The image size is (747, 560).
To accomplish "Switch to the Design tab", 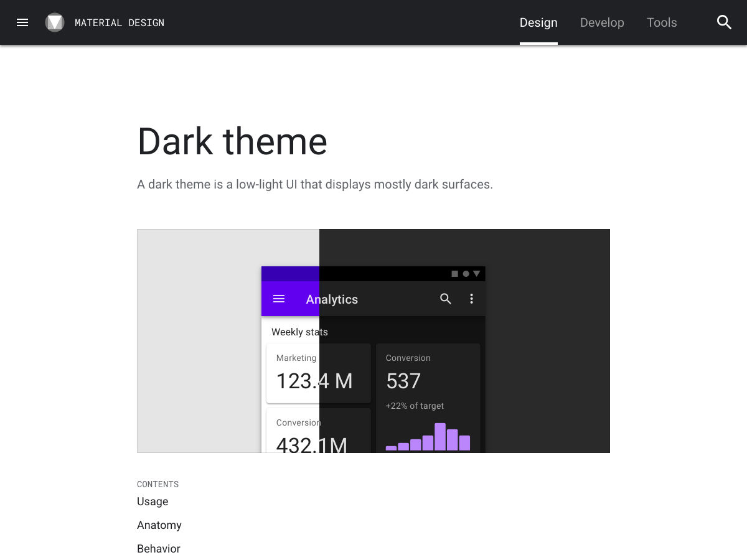I will click(x=538, y=22).
